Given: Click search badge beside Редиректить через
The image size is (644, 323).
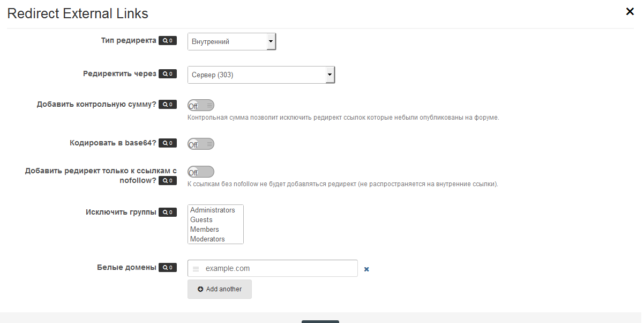Looking at the screenshot, I should (167, 74).
